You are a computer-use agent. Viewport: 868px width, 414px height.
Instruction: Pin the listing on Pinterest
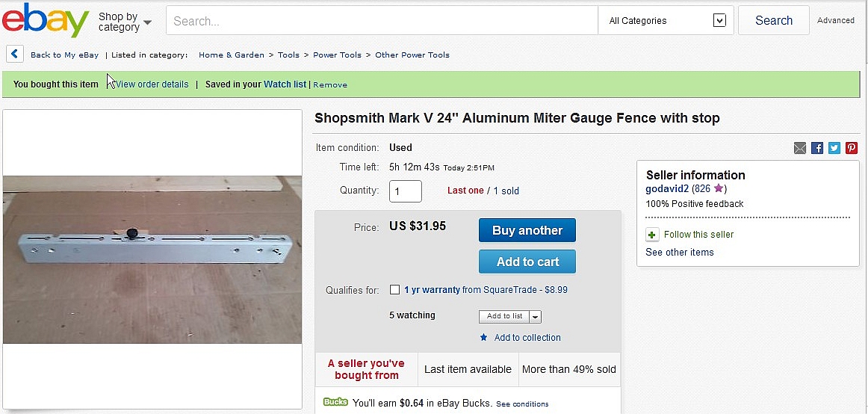click(852, 148)
